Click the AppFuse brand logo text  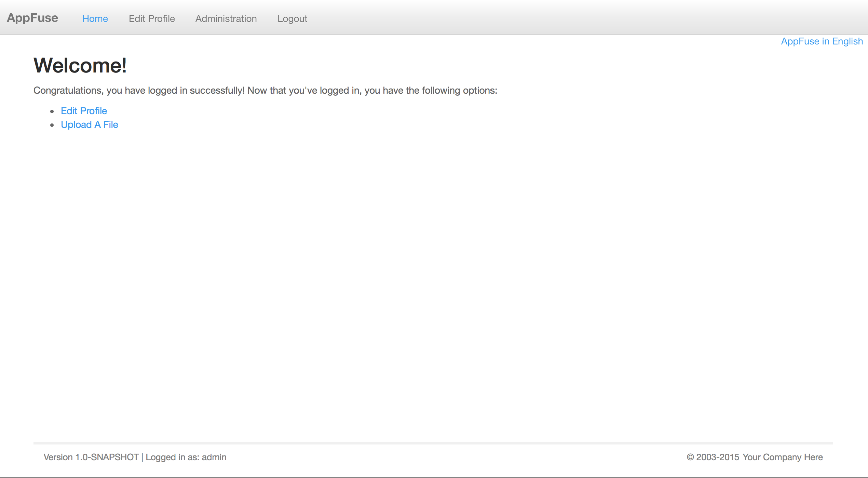click(32, 18)
